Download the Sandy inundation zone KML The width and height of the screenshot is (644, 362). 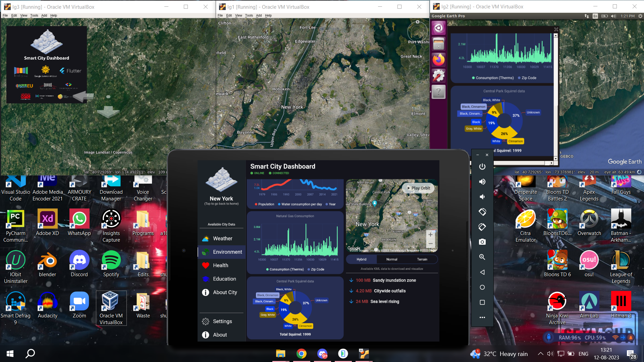click(x=351, y=280)
